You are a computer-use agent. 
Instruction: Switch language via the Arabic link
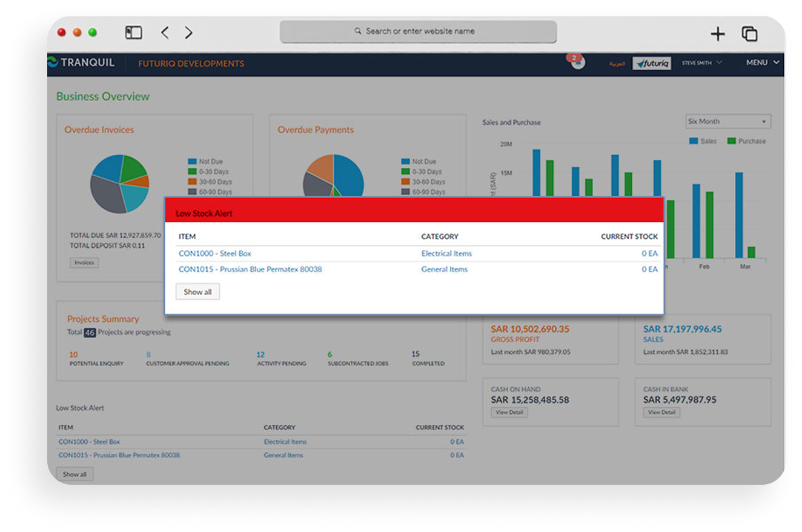point(617,64)
